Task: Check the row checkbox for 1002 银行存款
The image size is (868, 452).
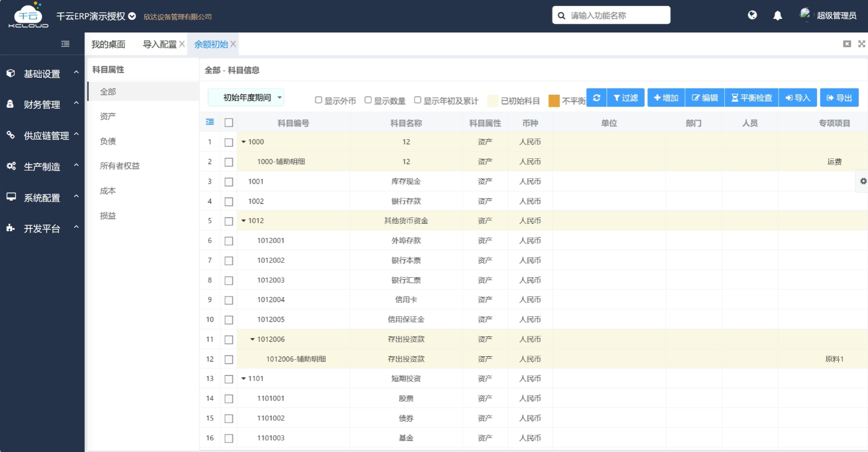Action: point(229,202)
